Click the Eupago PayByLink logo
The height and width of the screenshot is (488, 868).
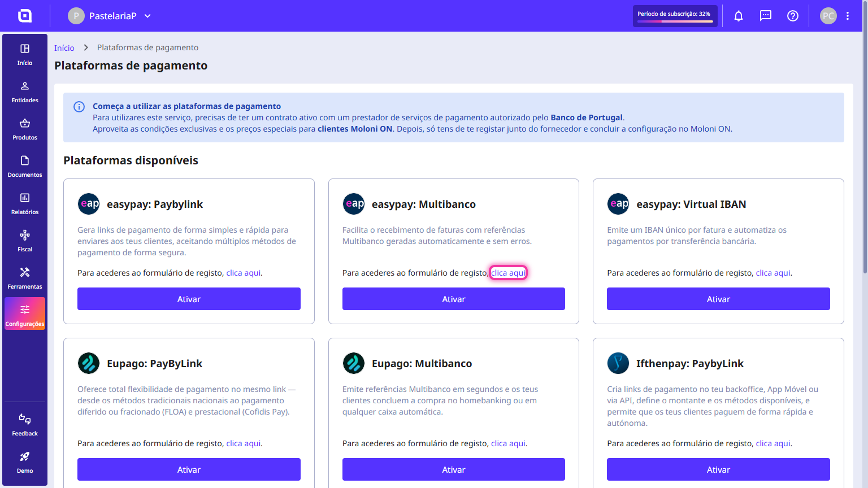pyautogui.click(x=89, y=363)
